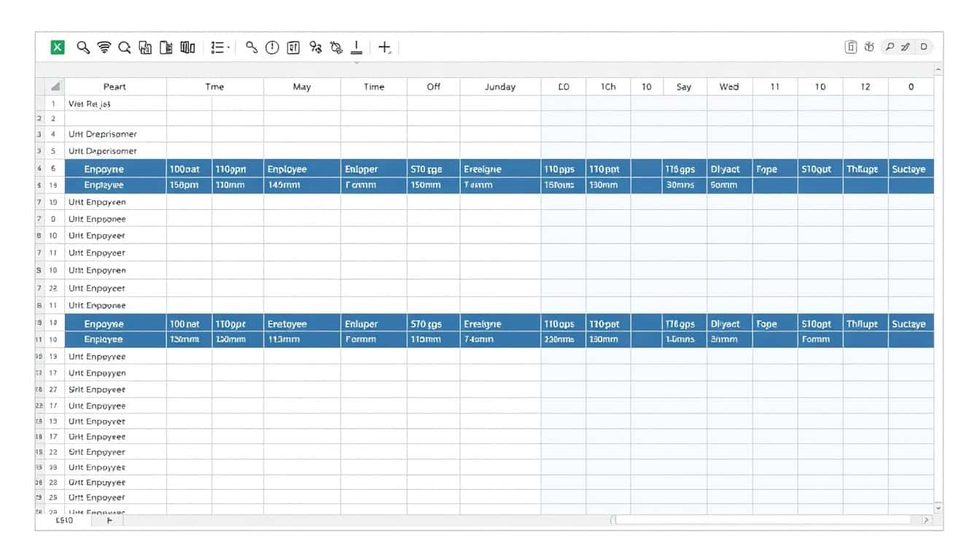Click the '145mm' cell

302,185
